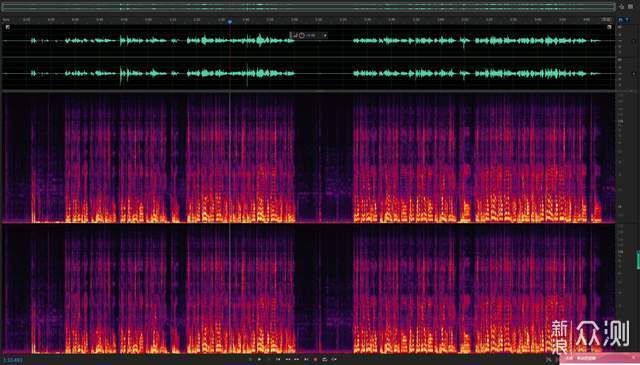The width and height of the screenshot is (640, 365).
Task: Click the current time display at the bottom left
Action: pyautogui.click(x=13, y=361)
